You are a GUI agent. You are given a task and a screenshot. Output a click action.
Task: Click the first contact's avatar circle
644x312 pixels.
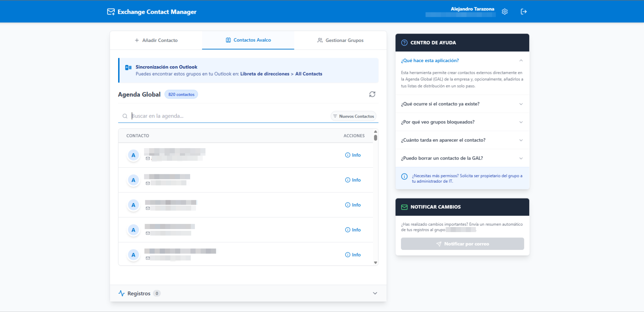pos(133,155)
